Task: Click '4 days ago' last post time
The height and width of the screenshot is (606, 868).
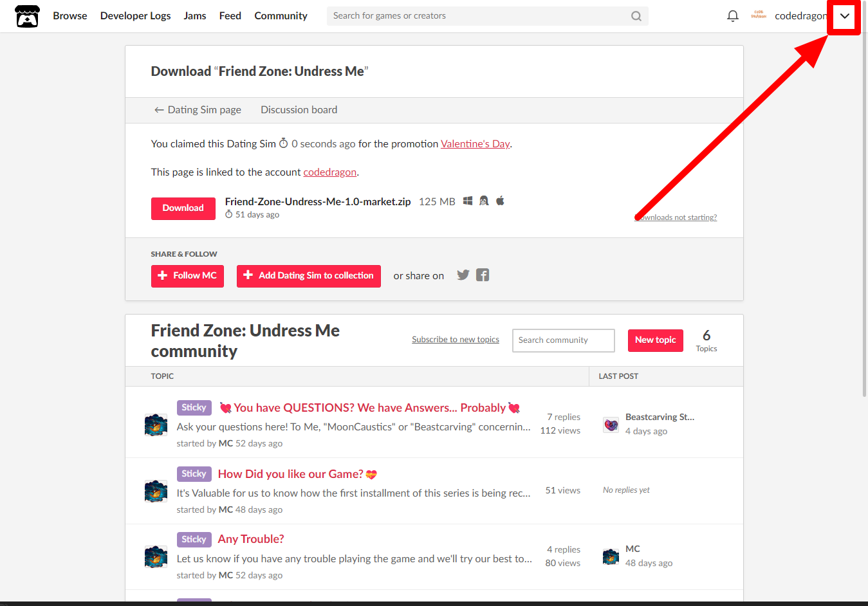Action: [x=646, y=431]
